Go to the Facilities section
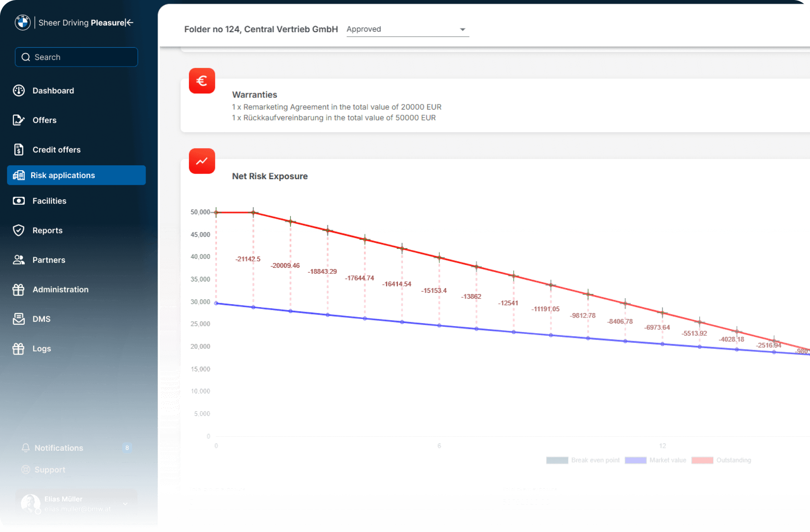 49,201
